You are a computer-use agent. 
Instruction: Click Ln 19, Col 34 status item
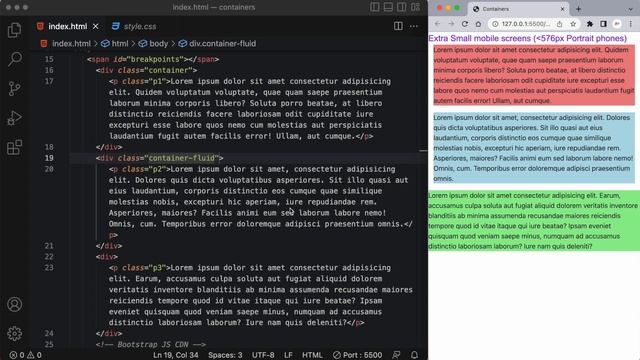coord(176,355)
